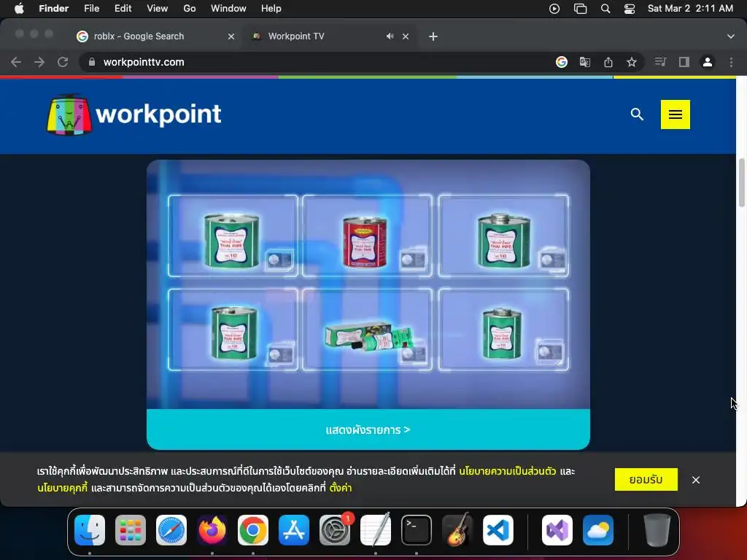Open the Chrome profile menu
The image size is (747, 560).
point(708,62)
